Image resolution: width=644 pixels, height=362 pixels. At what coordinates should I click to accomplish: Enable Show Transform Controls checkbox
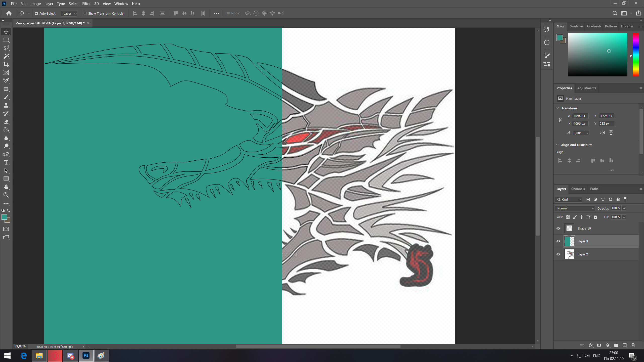[x=85, y=13]
